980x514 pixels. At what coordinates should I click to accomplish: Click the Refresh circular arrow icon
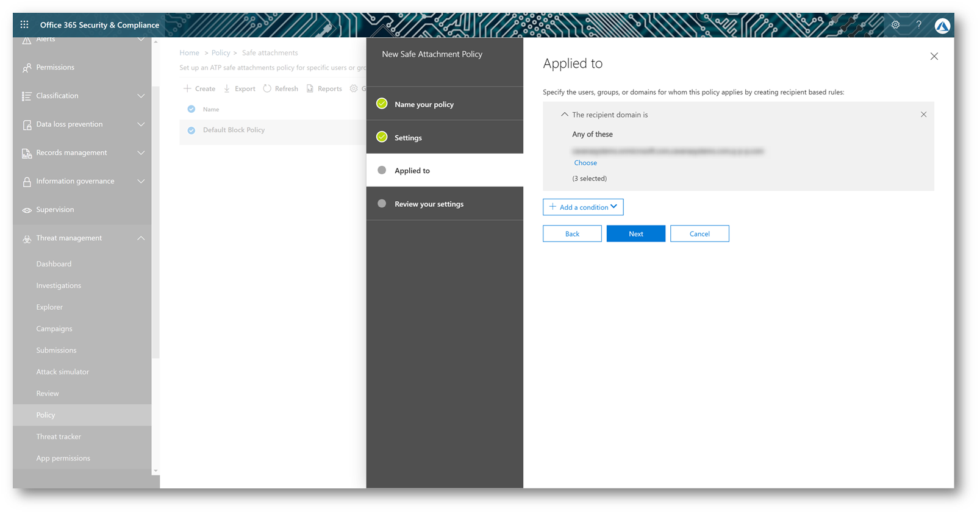[x=267, y=88]
